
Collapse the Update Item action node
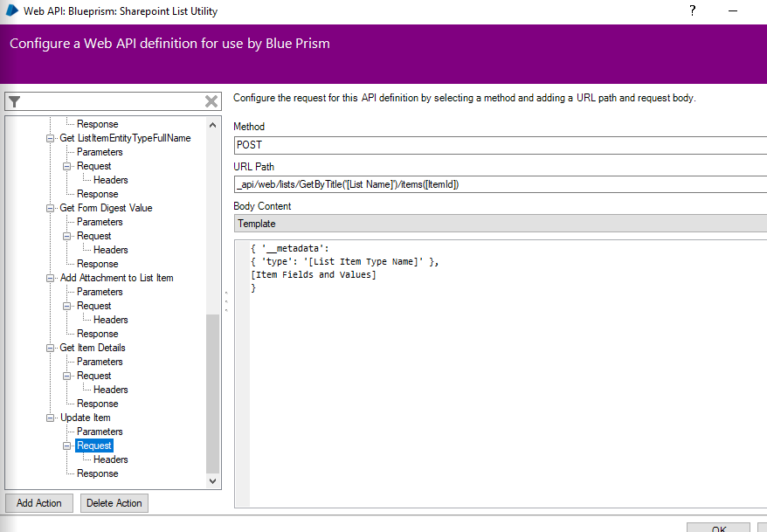click(x=50, y=418)
